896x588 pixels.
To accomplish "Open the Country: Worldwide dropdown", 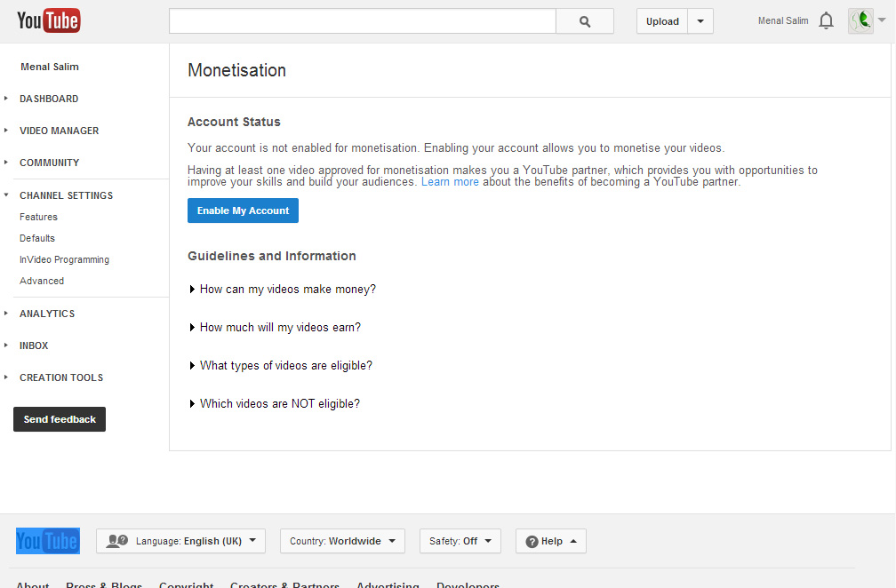I will pyautogui.click(x=342, y=541).
